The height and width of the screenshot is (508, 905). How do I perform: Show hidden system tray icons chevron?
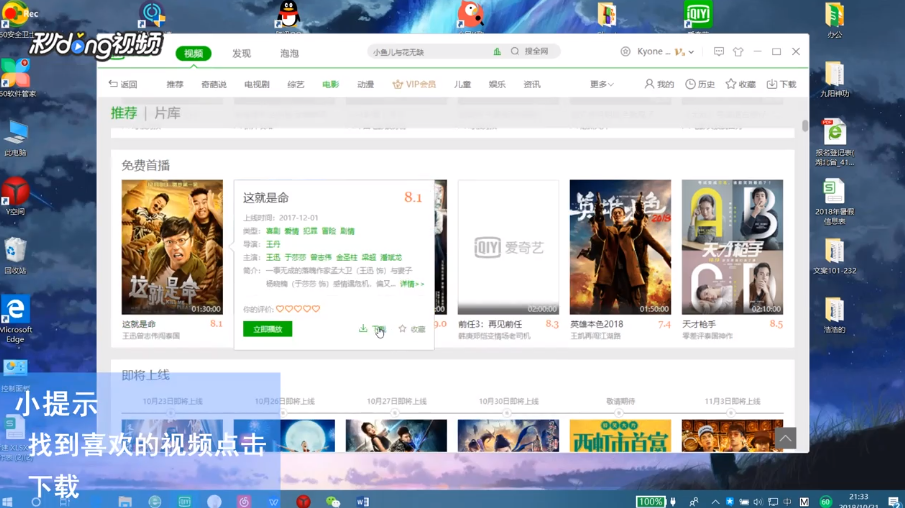pos(715,502)
